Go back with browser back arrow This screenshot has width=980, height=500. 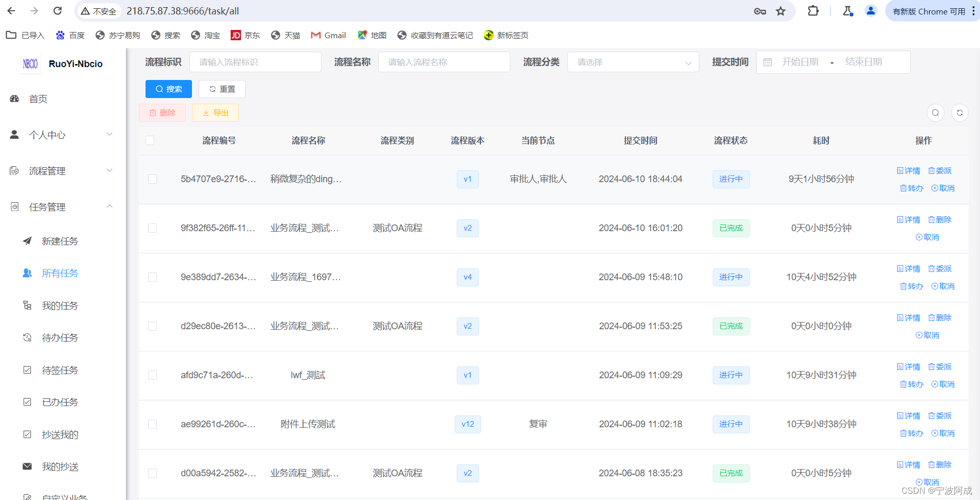(11, 11)
